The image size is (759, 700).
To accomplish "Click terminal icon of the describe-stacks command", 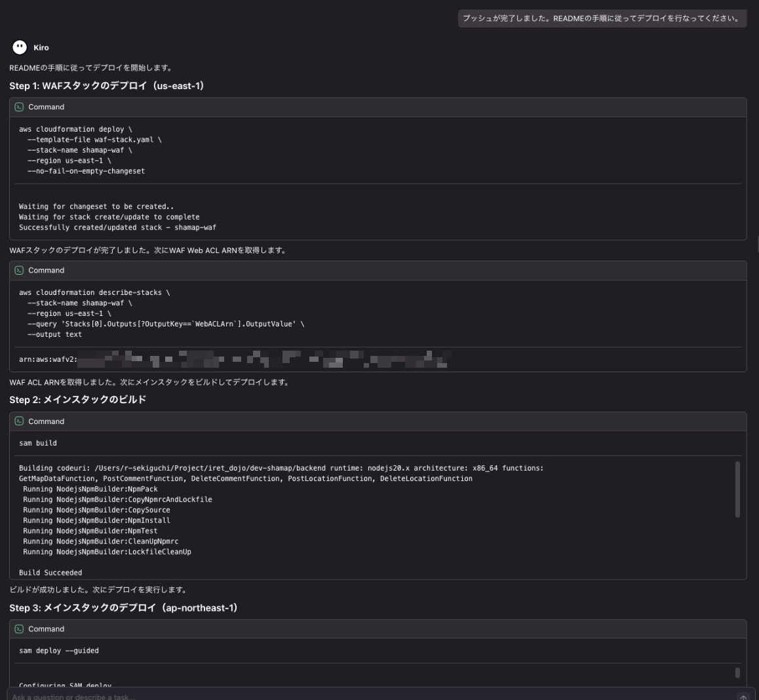I will tap(19, 270).
